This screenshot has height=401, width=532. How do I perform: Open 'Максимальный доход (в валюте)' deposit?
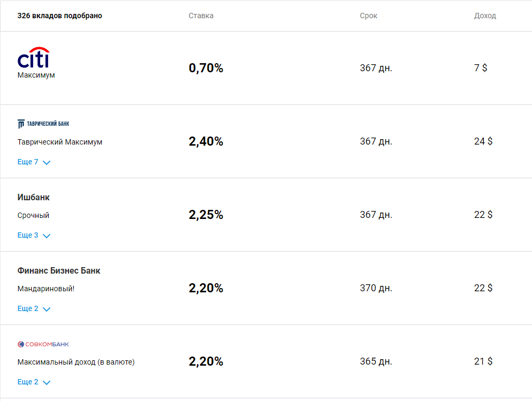click(x=76, y=362)
